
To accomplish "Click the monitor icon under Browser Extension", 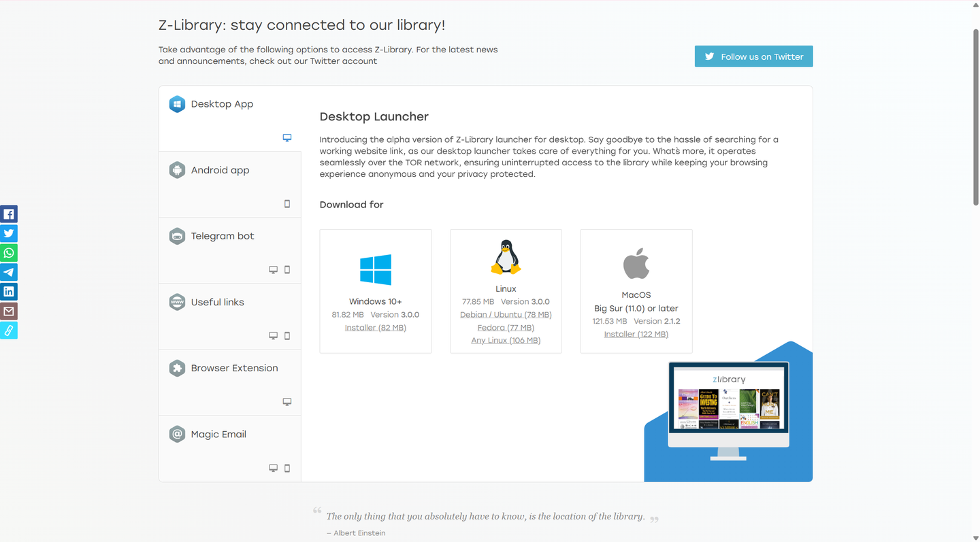I will pos(287,402).
